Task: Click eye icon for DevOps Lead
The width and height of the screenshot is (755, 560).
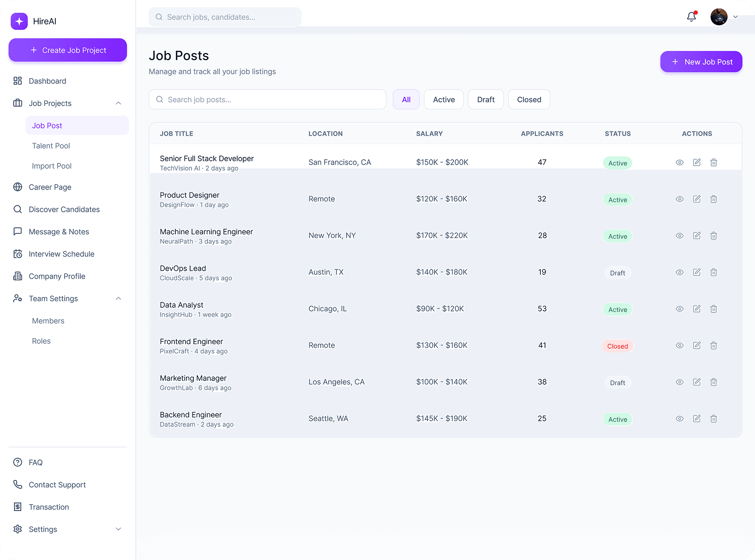Action: point(679,273)
